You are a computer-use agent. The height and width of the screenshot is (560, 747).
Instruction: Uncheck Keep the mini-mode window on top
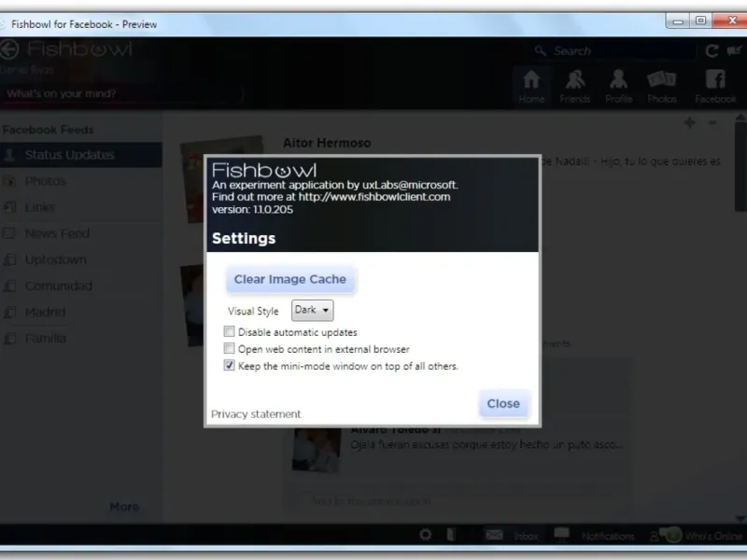[229, 365]
